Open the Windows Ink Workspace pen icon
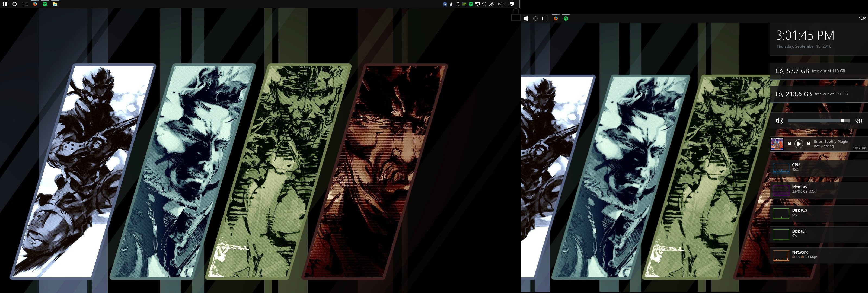Image resolution: width=868 pixels, height=293 pixels. [x=491, y=4]
